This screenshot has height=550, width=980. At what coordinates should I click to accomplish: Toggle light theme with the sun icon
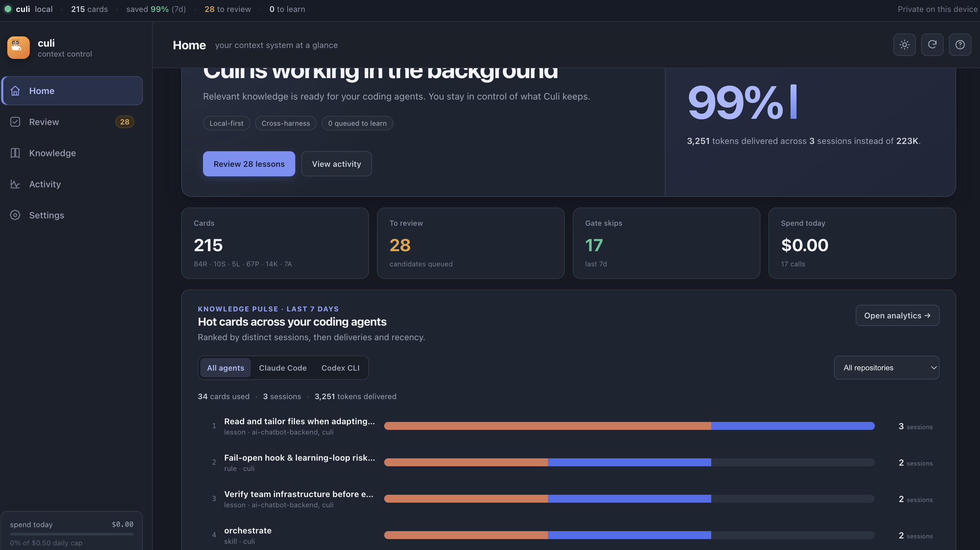tap(904, 45)
